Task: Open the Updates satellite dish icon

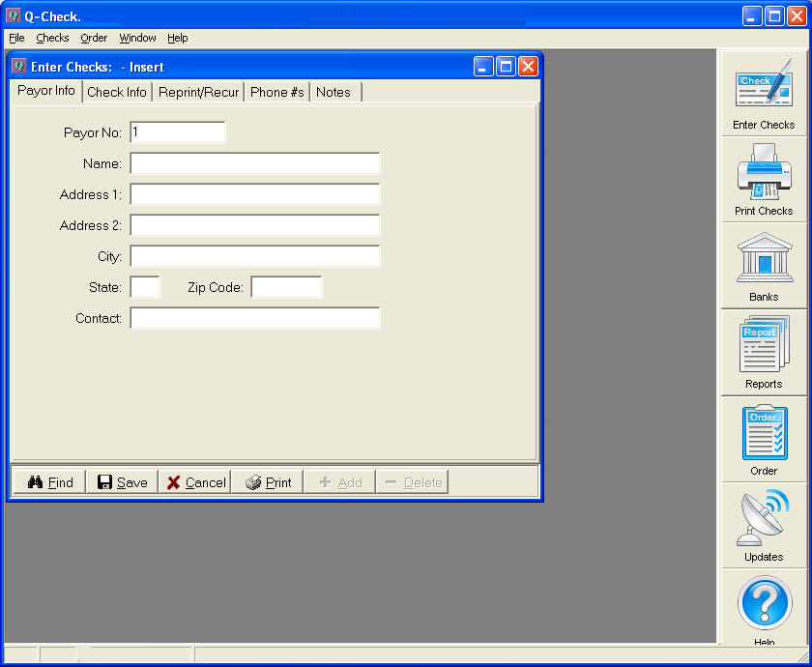Action: point(764,526)
